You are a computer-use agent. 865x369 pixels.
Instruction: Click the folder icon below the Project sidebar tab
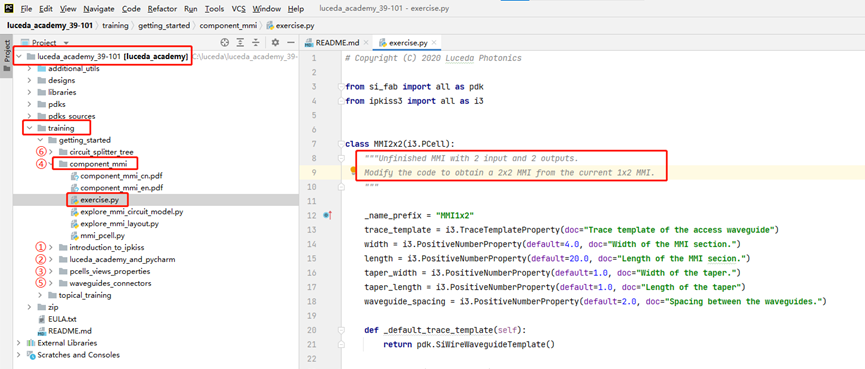tap(7, 69)
